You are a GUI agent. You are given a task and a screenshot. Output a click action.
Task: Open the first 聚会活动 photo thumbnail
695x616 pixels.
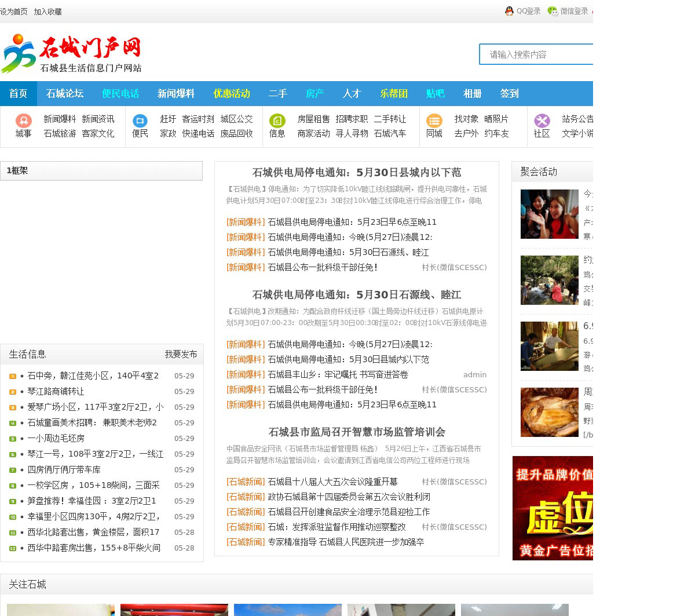tap(549, 214)
